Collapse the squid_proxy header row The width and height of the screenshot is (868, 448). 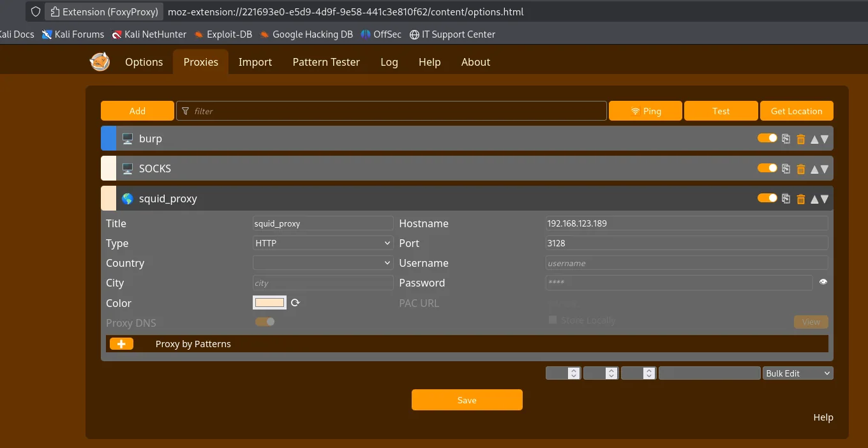(x=467, y=198)
